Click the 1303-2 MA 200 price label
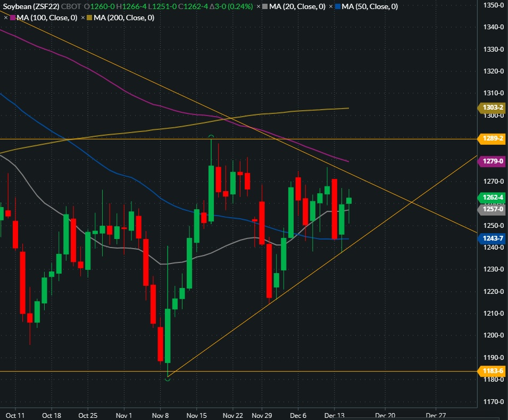Screen dimensions: 508x420 (491, 108)
